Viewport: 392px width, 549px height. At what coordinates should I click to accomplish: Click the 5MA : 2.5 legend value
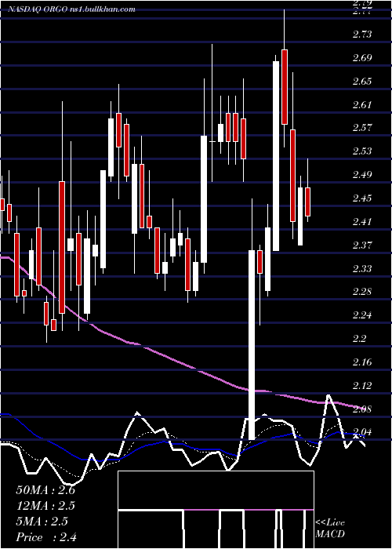coord(42,522)
